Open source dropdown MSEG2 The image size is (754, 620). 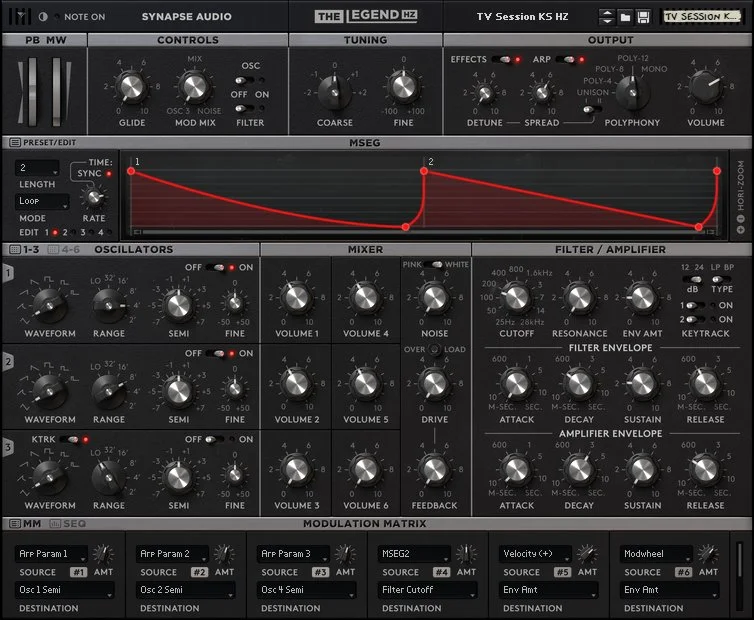[x=414, y=554]
